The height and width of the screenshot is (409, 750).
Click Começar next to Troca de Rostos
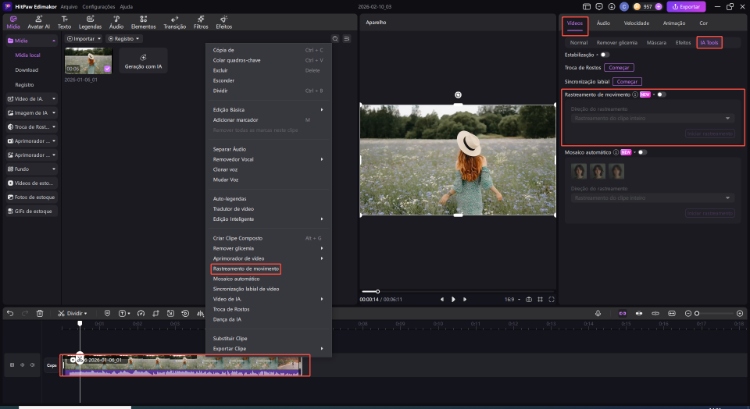pos(618,66)
